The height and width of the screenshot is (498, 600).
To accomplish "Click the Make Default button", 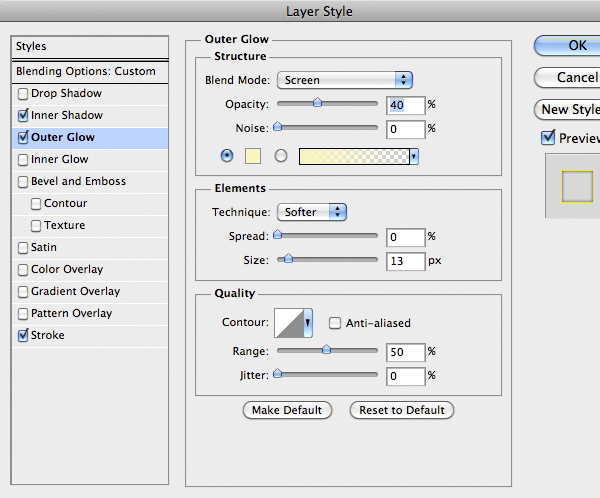I will click(287, 410).
